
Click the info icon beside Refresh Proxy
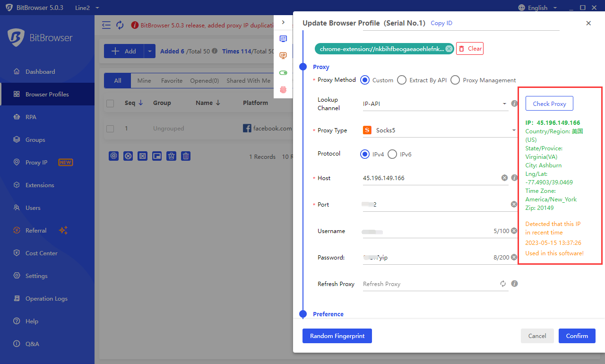pyautogui.click(x=515, y=284)
